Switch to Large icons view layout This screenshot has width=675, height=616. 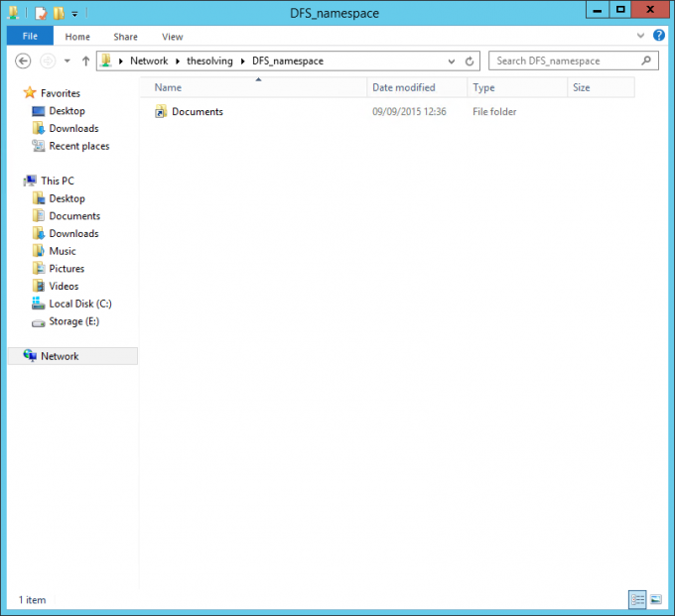pyautogui.click(x=655, y=600)
